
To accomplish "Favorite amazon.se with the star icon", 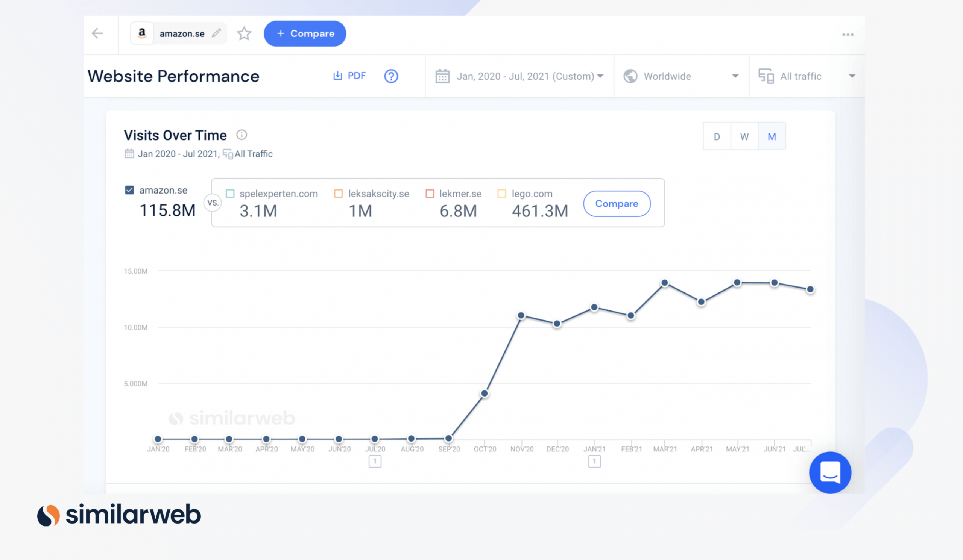I will pyautogui.click(x=244, y=33).
